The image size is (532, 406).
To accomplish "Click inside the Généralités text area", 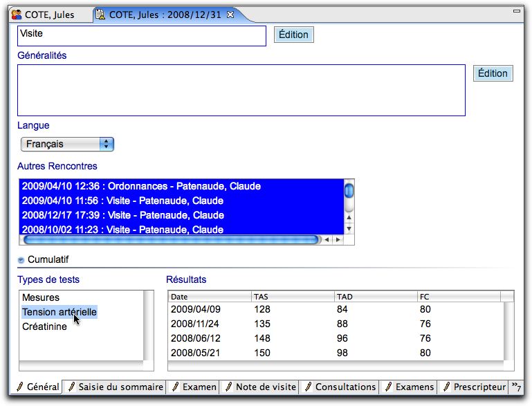I will pyautogui.click(x=241, y=90).
